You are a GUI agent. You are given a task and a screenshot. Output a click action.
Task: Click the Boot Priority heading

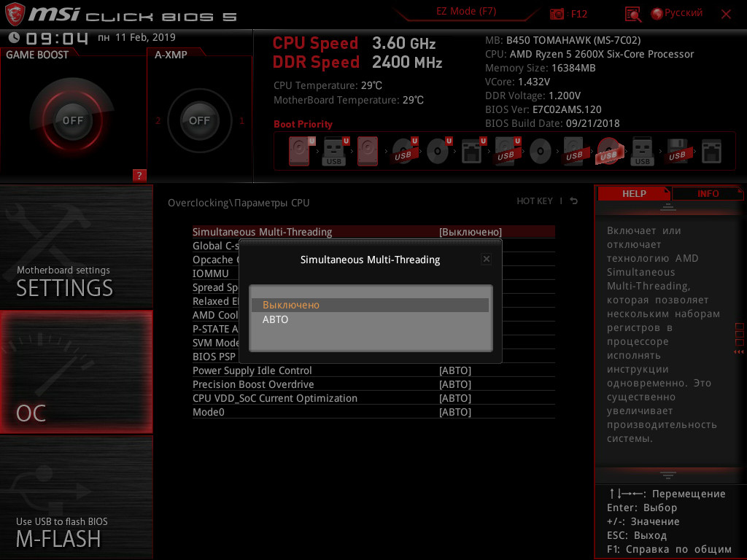tap(303, 124)
